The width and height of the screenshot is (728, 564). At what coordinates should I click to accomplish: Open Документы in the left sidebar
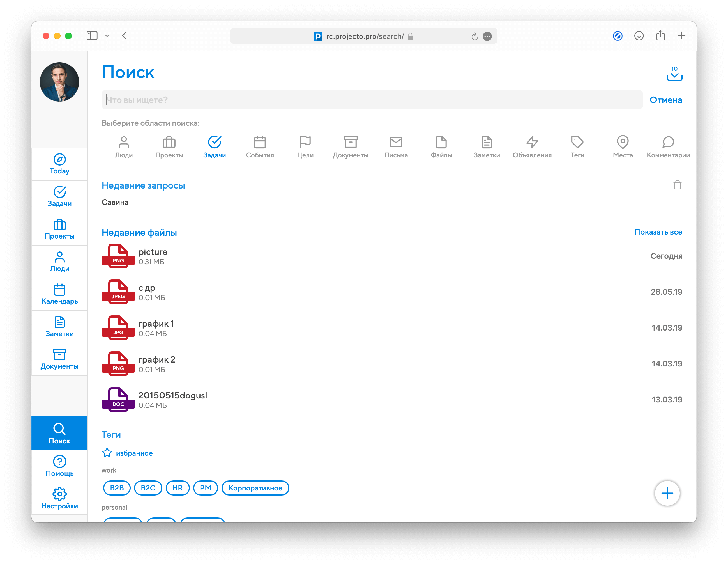tap(59, 359)
